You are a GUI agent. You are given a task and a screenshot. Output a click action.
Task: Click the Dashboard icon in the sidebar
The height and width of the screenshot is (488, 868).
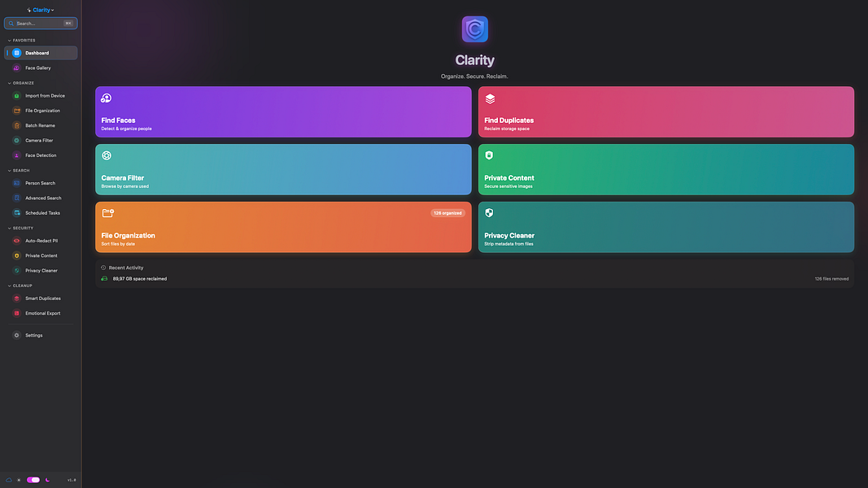click(x=16, y=53)
